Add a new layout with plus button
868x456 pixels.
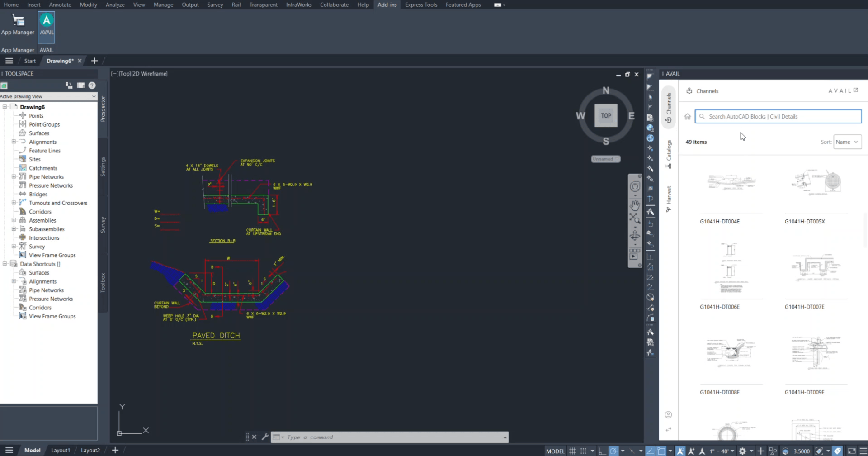[x=115, y=450]
